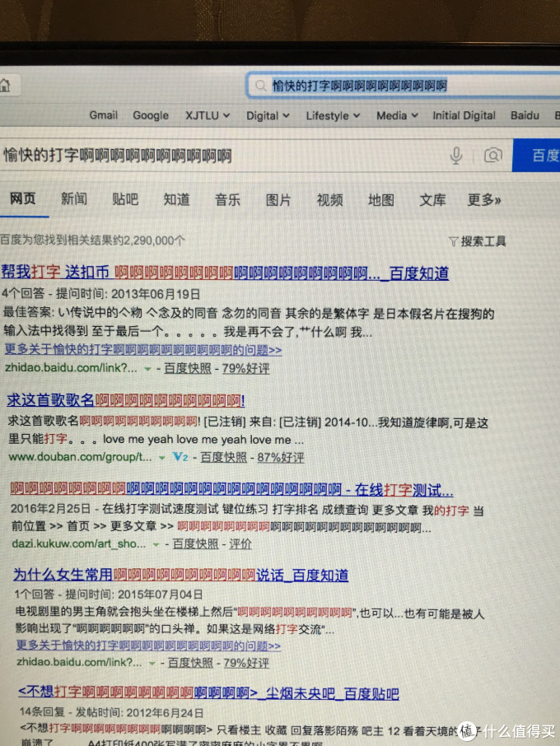Open the Gmail bookmark
This screenshot has width=560, height=746.
[x=103, y=115]
